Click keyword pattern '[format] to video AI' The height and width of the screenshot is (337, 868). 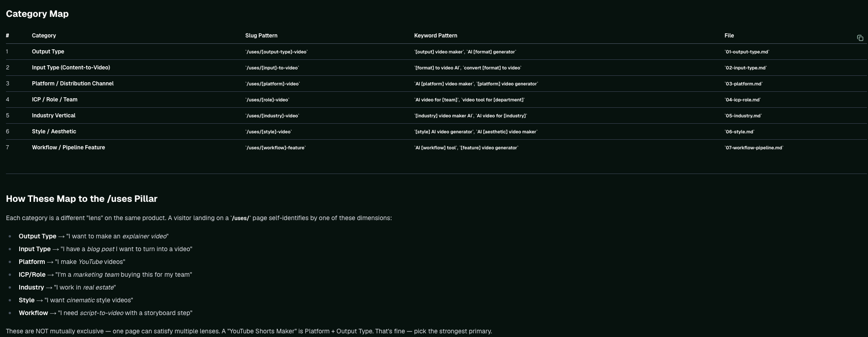(x=437, y=68)
